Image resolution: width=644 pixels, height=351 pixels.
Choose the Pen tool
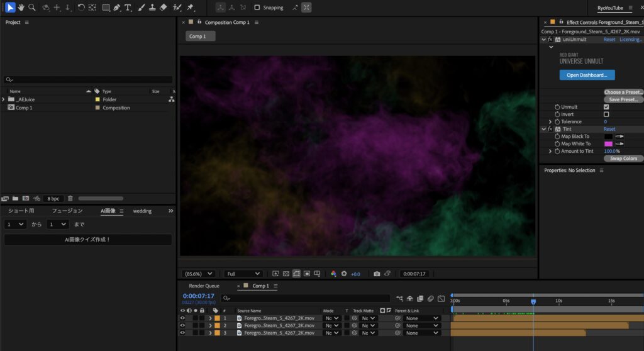117,8
